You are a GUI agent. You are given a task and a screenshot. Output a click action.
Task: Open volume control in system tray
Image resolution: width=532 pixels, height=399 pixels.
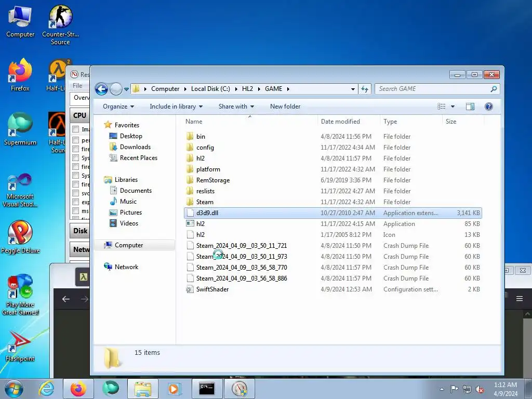[480, 390]
